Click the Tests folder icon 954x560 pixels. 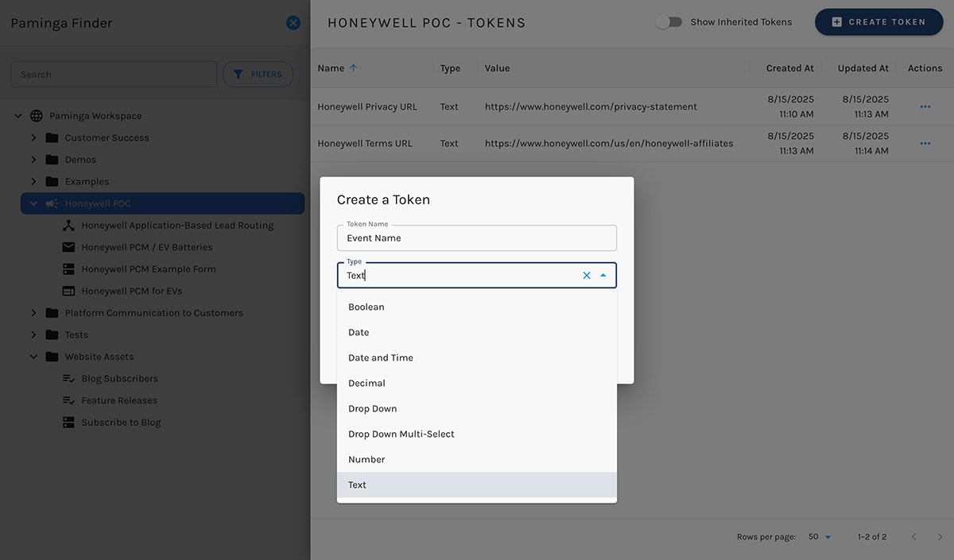pos(52,334)
